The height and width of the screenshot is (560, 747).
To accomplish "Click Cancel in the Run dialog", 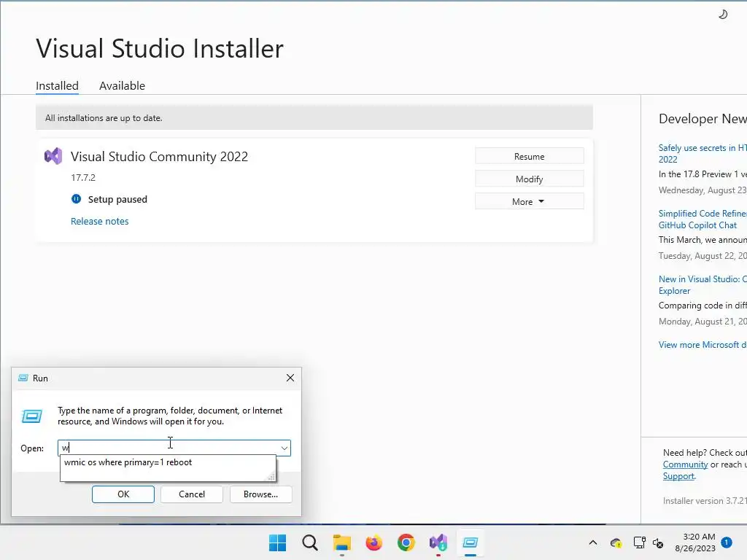I will [192, 494].
